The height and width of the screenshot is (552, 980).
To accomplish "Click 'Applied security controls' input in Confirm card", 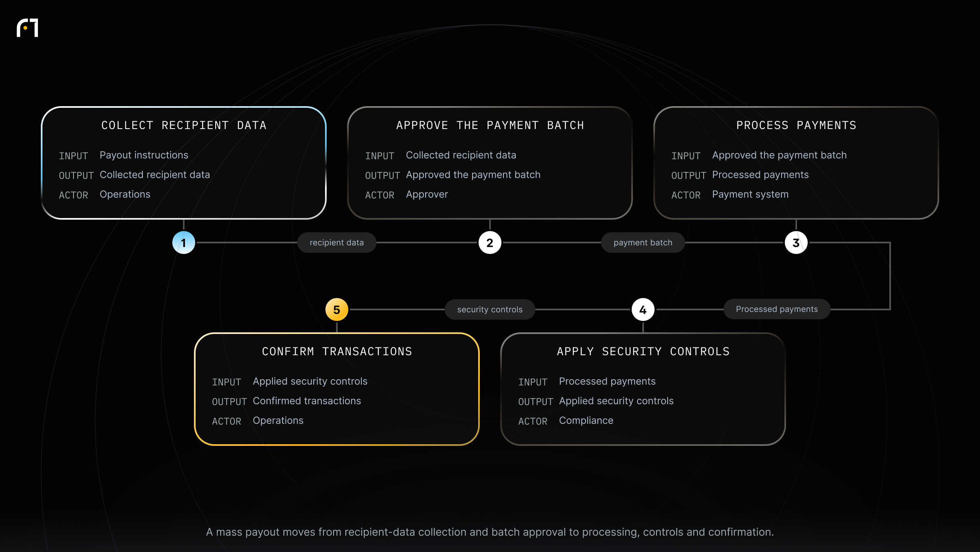I will pos(310,381).
